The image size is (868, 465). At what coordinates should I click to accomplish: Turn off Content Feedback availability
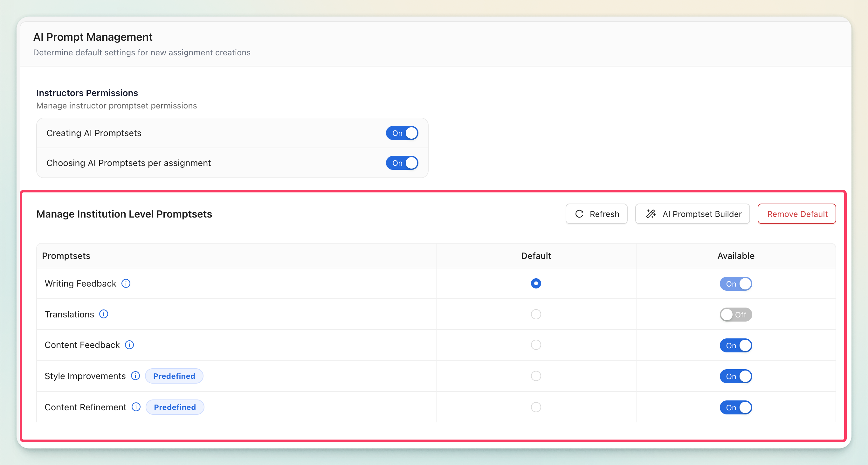pos(736,345)
